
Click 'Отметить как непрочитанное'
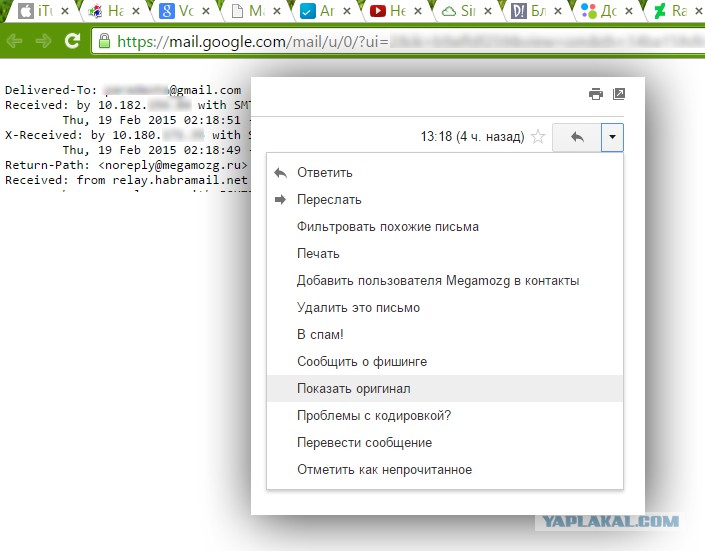click(x=384, y=470)
